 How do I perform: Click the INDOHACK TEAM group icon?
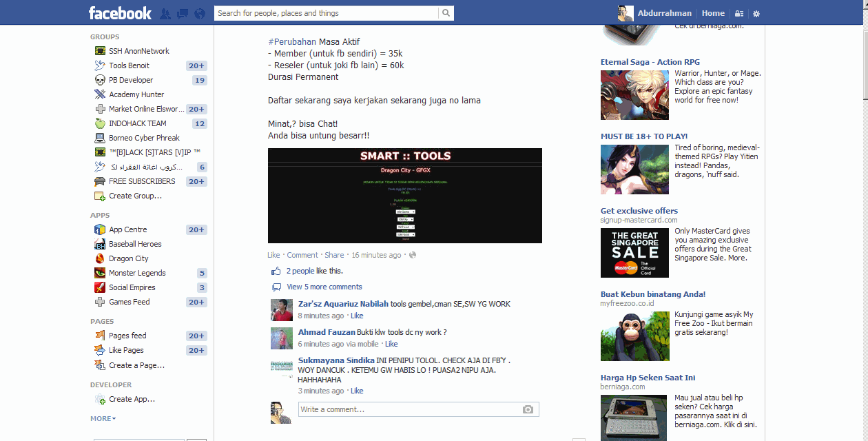pyautogui.click(x=100, y=123)
